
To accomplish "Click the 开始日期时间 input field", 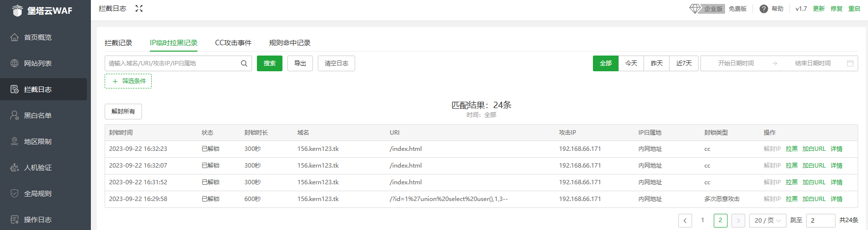I will [736, 63].
